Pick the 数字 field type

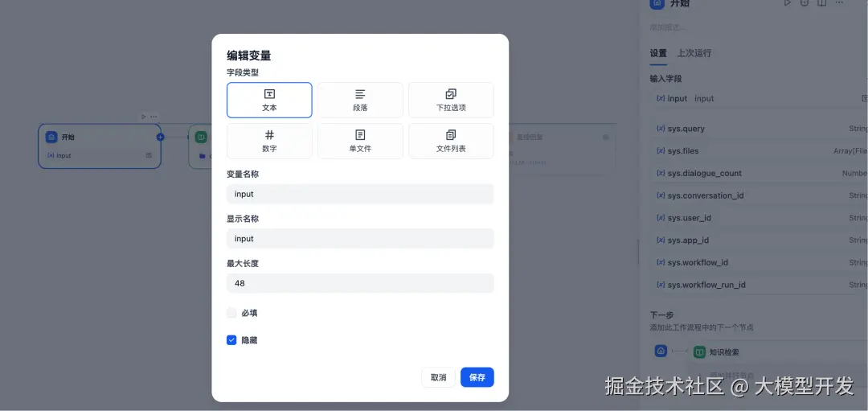(x=269, y=142)
